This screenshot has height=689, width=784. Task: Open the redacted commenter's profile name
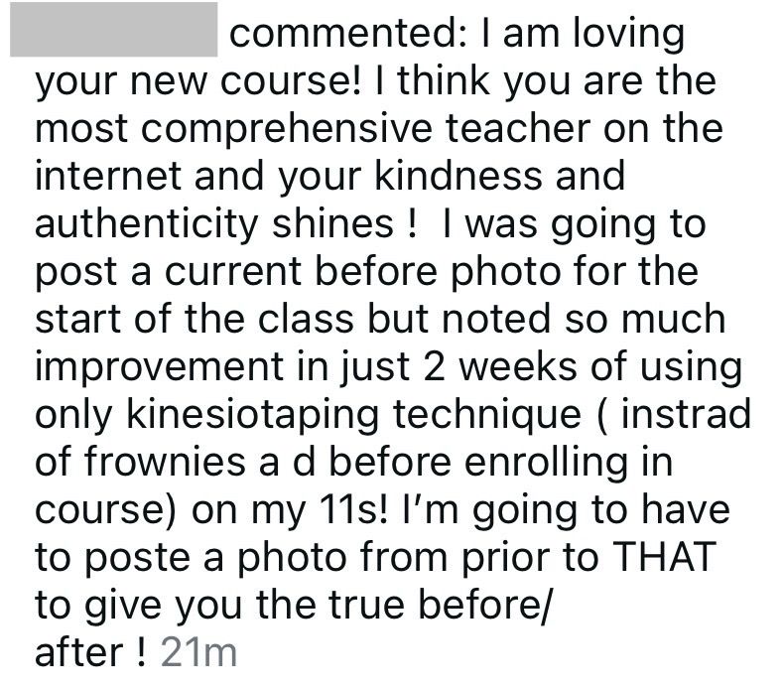pos(113,30)
